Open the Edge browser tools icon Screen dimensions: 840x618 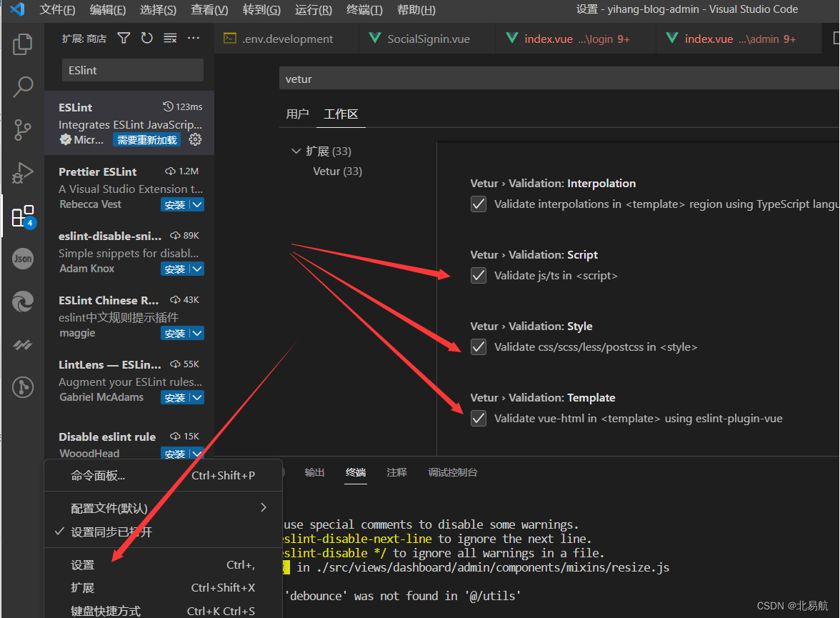tap(23, 301)
